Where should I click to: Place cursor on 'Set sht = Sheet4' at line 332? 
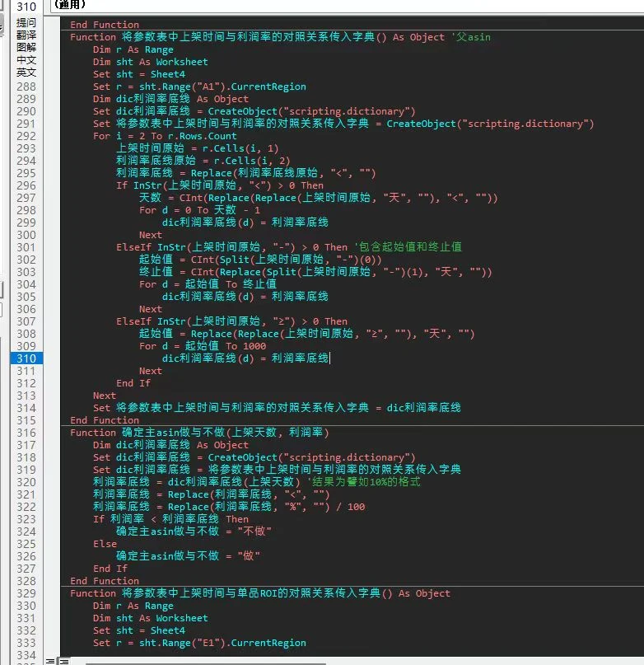click(x=139, y=630)
